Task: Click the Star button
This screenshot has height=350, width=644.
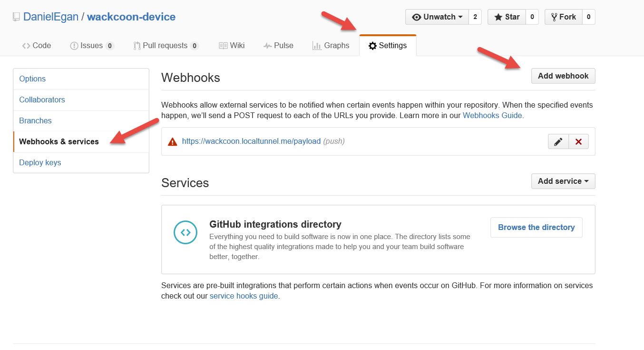Action: tap(507, 17)
